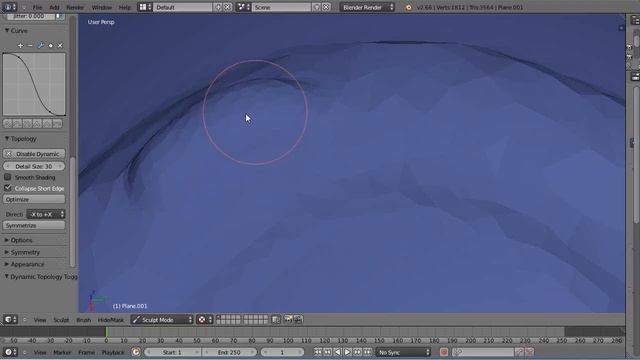Delete keyframes with the crossed key icon
This screenshot has width=640, height=360.
click(x=529, y=352)
